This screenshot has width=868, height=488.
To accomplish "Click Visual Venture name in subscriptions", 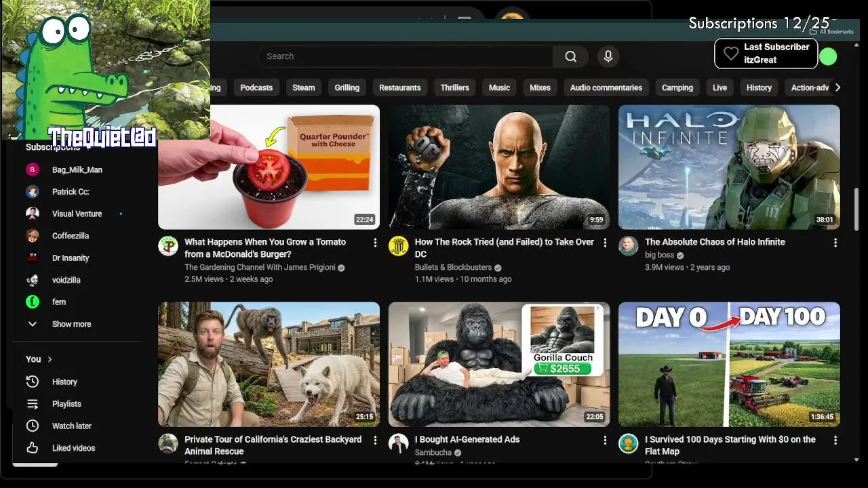I will coord(77,214).
